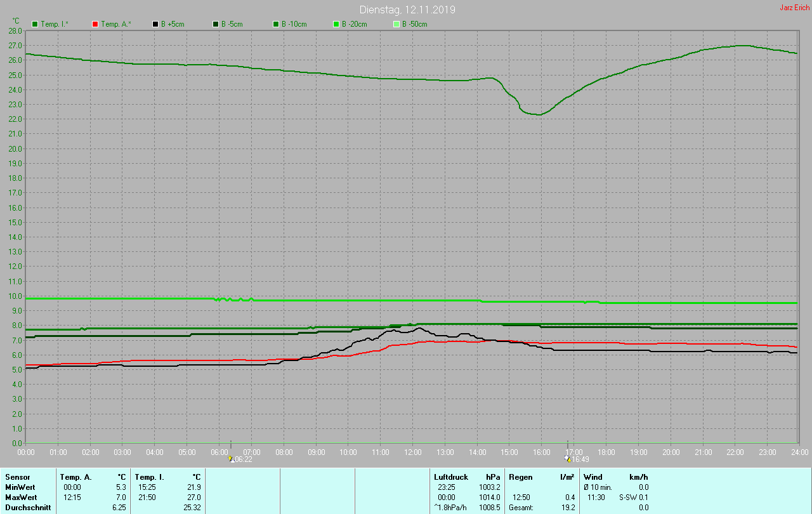
Task: Click the '12:00' x-axis time label
Action: click(413, 452)
